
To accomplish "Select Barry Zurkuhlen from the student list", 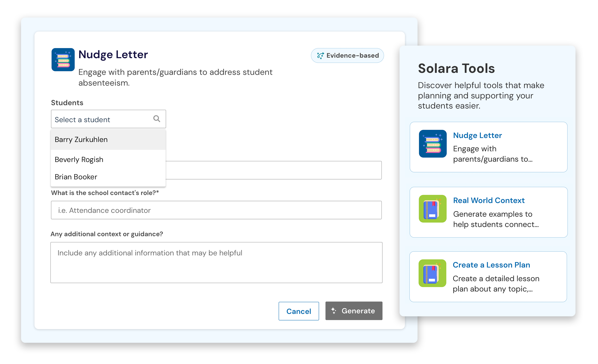I will (x=108, y=139).
